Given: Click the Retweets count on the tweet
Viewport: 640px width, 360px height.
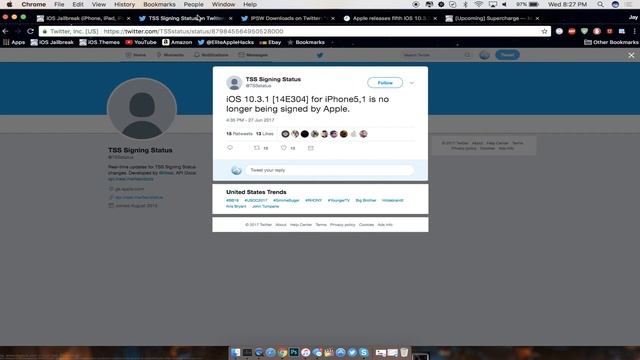Looking at the screenshot, I should point(239,134).
